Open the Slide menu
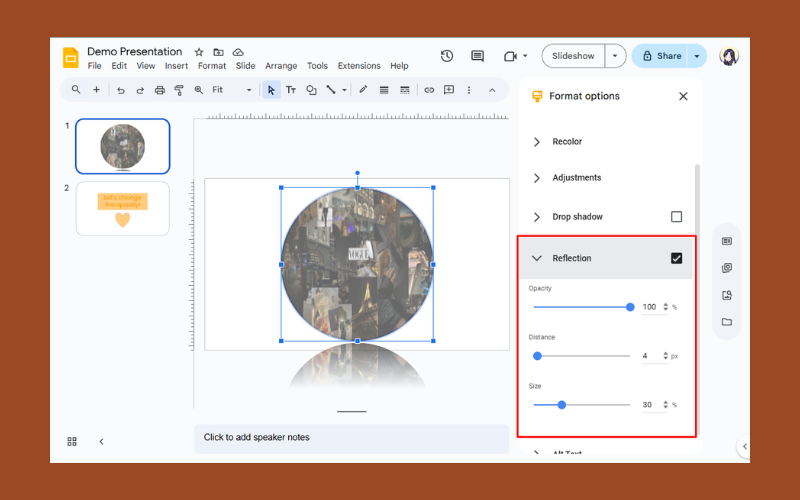 pos(245,66)
